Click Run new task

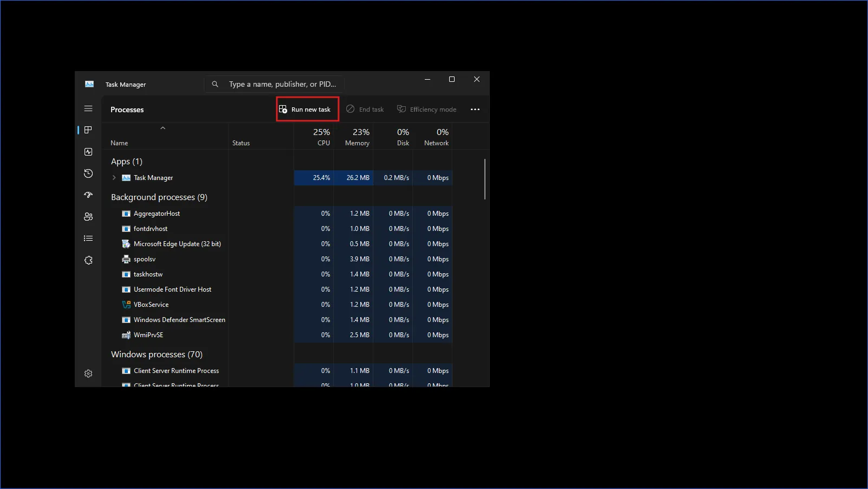307,109
